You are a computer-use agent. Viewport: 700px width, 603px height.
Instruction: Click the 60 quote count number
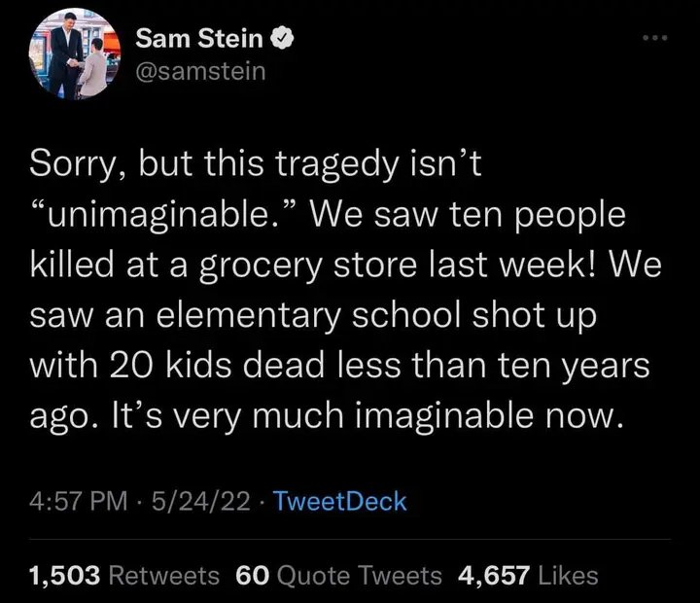pyautogui.click(x=252, y=576)
